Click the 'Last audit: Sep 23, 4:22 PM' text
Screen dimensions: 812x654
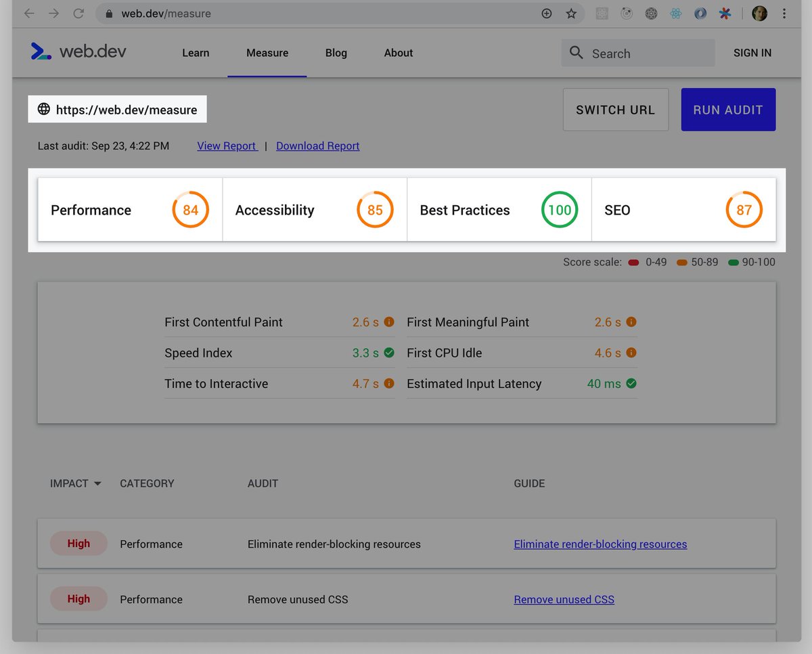click(x=104, y=146)
